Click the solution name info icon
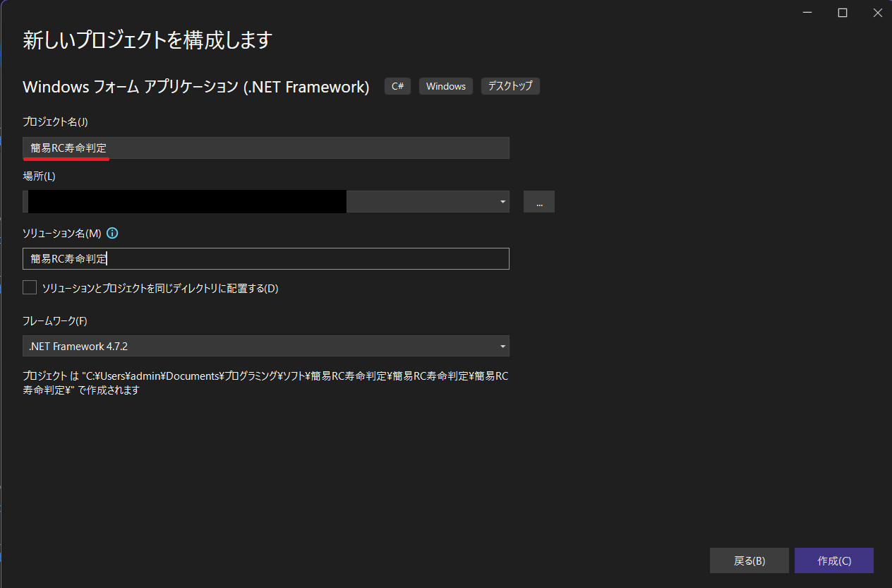 click(112, 233)
